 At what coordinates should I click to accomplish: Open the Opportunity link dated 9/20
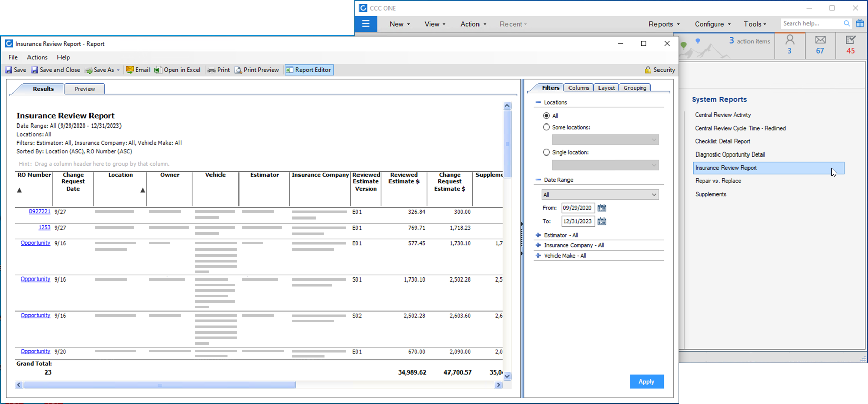point(35,351)
